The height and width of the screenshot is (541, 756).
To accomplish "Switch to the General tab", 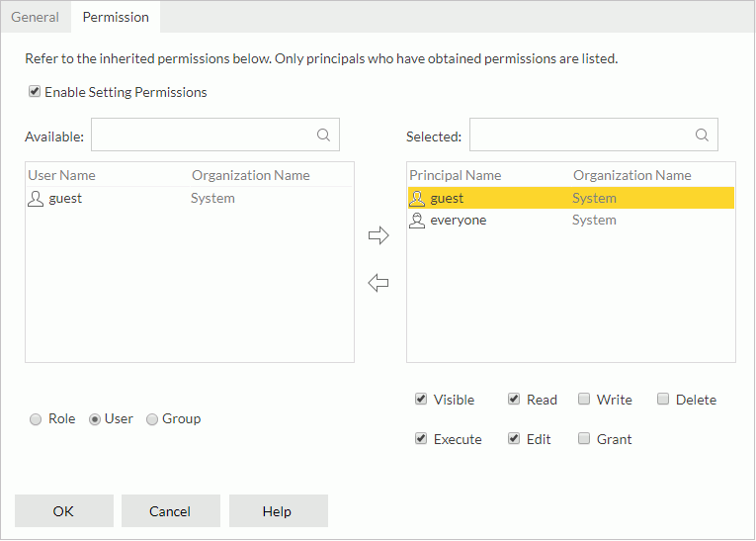I will (x=36, y=17).
